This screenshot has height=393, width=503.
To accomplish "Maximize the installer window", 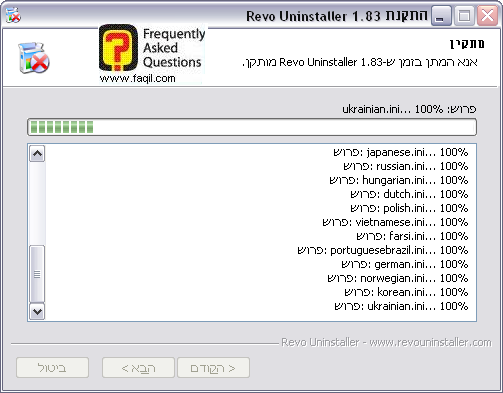I will click(x=464, y=16).
